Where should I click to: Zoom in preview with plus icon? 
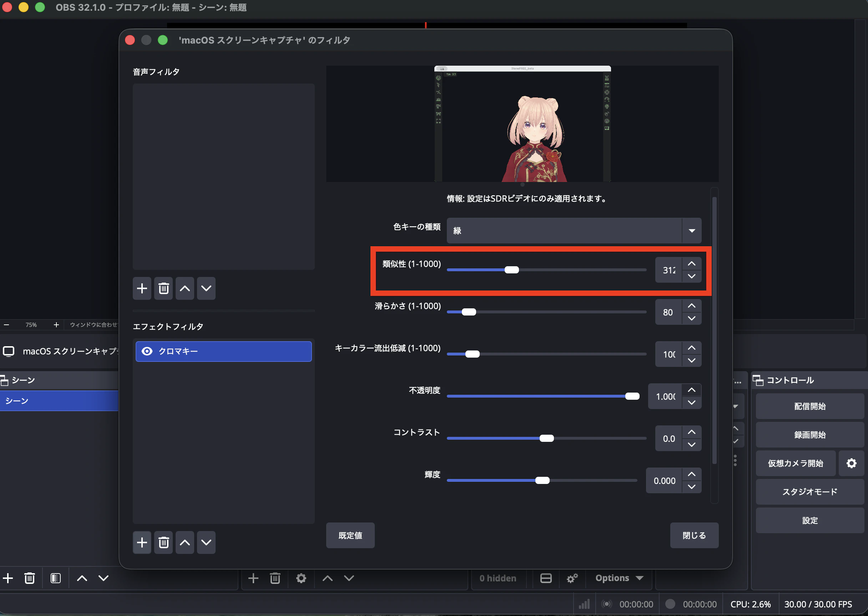click(x=56, y=325)
